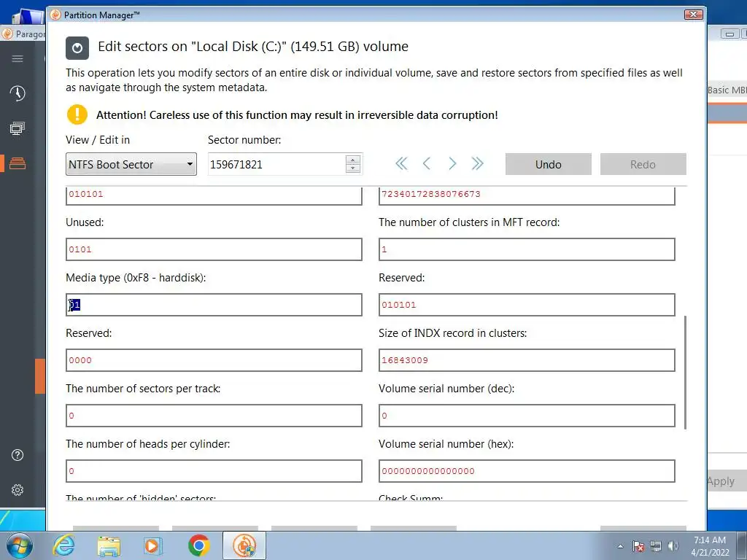Click the Basic MBR label in background window
Image resolution: width=747 pixels, height=560 pixels.
[x=727, y=90]
